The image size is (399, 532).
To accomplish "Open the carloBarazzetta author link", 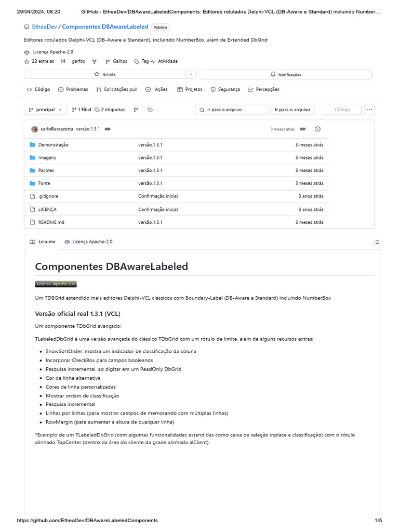I will [x=57, y=129].
